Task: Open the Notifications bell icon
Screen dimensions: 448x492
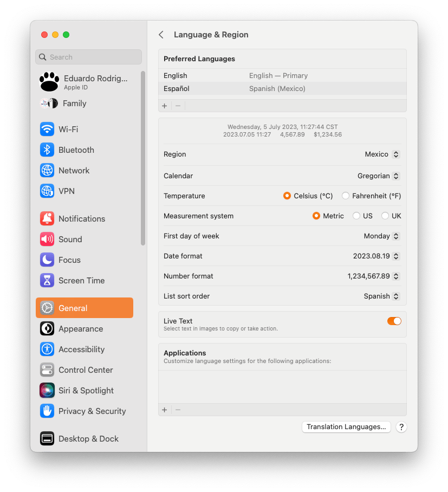Action: click(47, 219)
